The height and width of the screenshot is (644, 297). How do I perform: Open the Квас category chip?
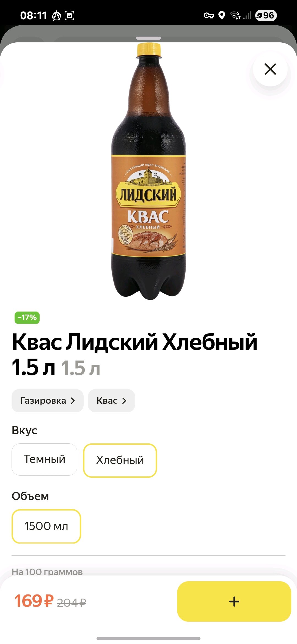click(111, 401)
